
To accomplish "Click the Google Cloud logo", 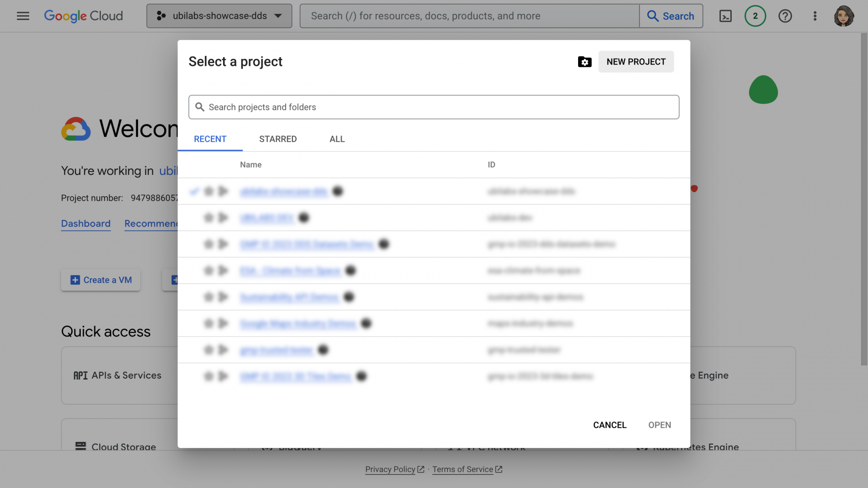I will [83, 16].
